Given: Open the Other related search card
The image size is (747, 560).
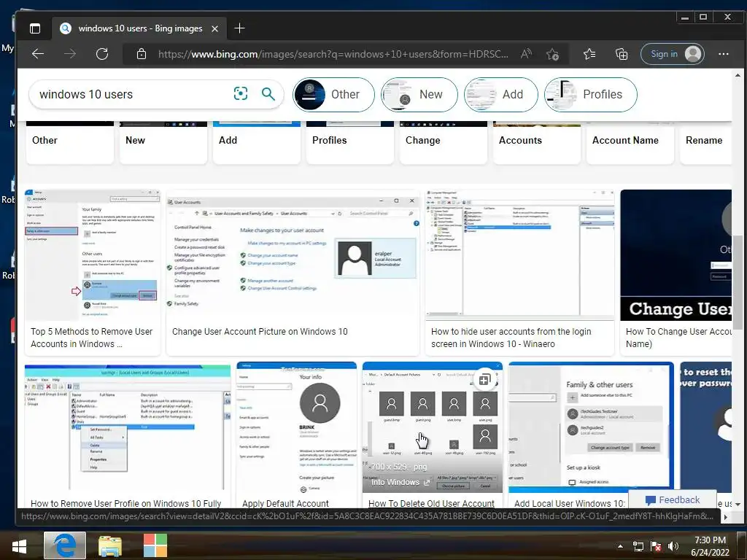Looking at the screenshot, I should tap(70, 142).
